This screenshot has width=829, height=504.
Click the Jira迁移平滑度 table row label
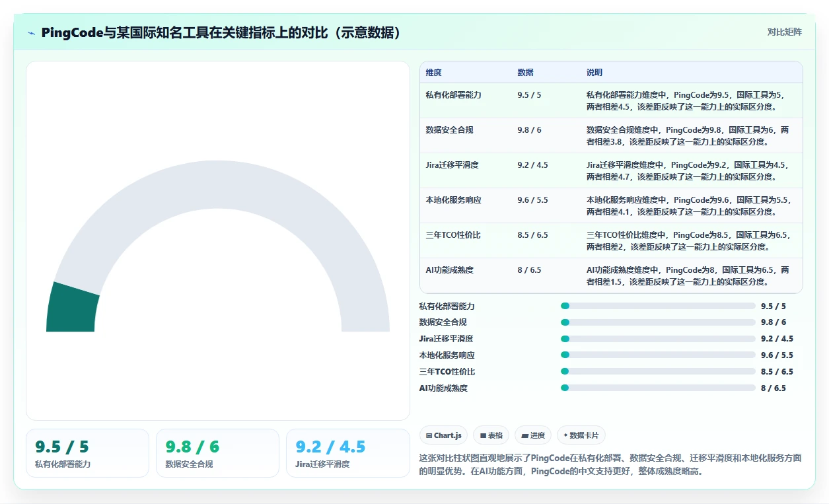pos(452,165)
